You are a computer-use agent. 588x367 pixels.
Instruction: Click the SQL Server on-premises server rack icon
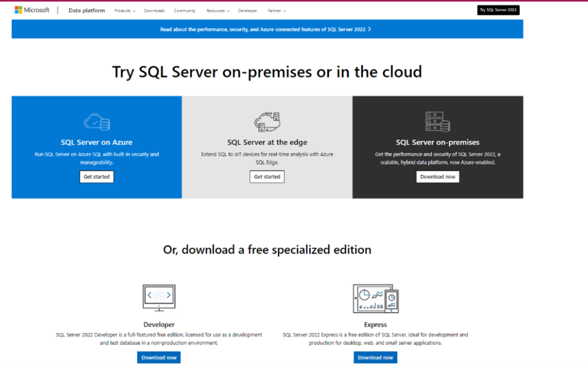(x=438, y=122)
